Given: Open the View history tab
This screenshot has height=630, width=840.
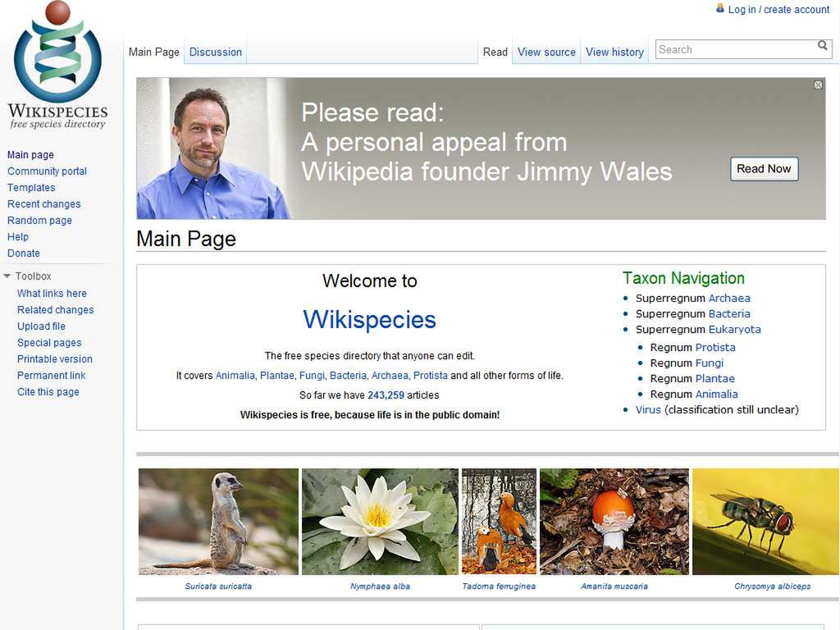Looking at the screenshot, I should coord(614,52).
